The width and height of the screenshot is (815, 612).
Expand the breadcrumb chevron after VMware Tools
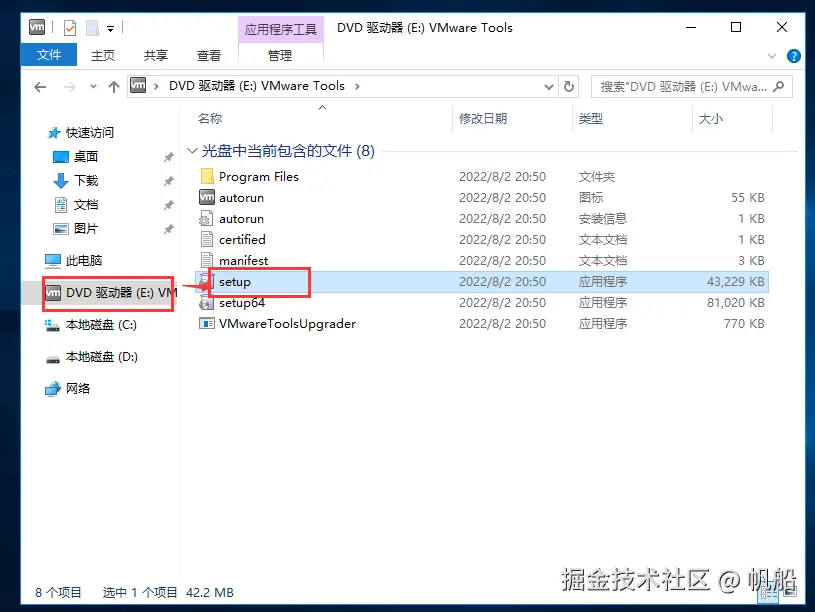[x=357, y=86]
